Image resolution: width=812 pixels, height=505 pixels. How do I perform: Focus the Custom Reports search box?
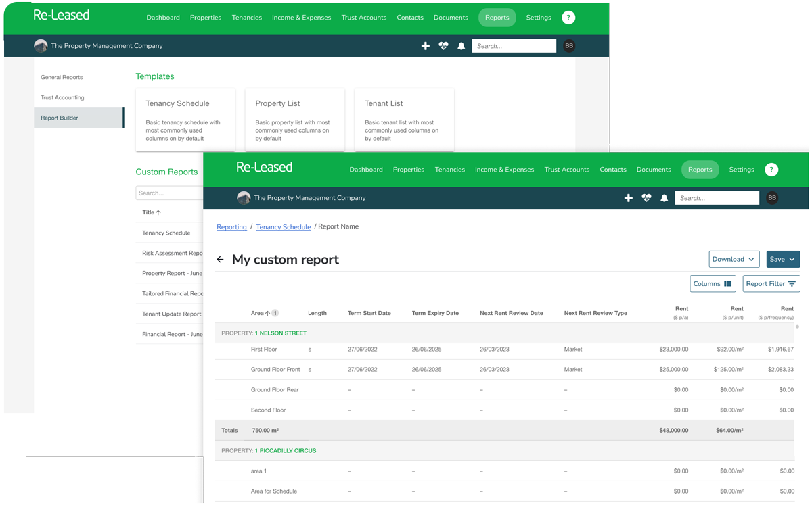pyautogui.click(x=169, y=193)
